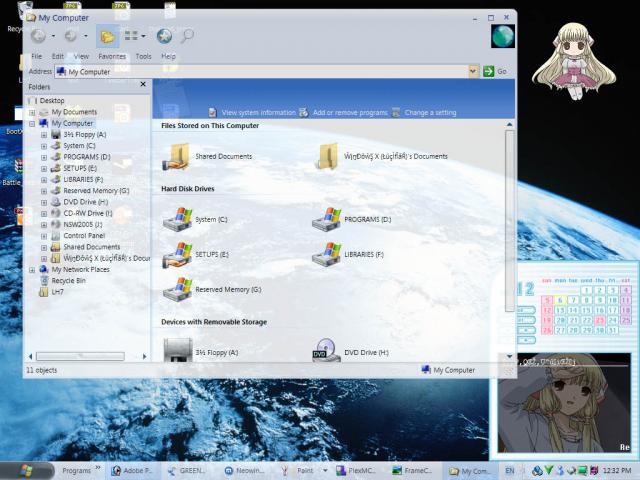The image size is (640, 480).
Task: Expand My Network Places tree node
Action: click(32, 270)
